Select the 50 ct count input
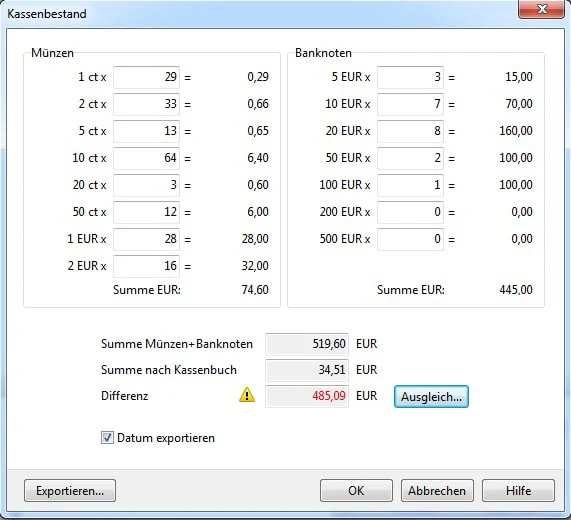The image size is (571, 520). pos(146,212)
